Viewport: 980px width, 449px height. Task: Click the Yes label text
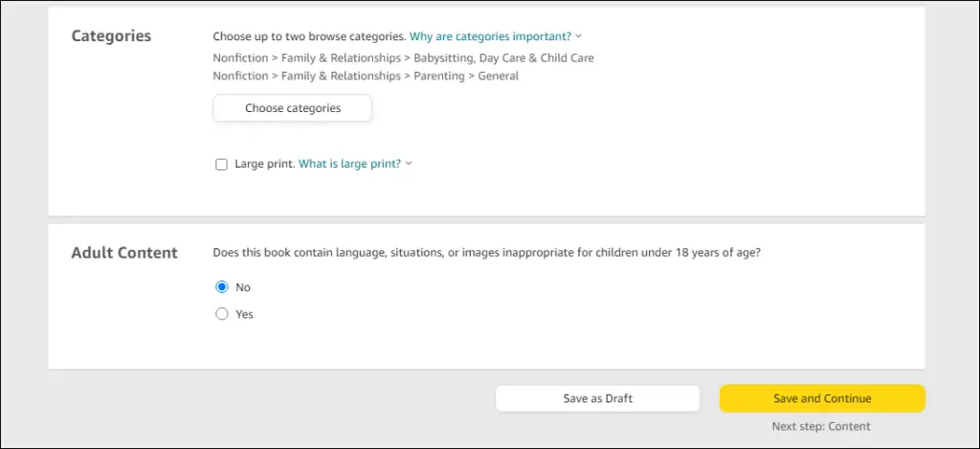click(x=244, y=315)
